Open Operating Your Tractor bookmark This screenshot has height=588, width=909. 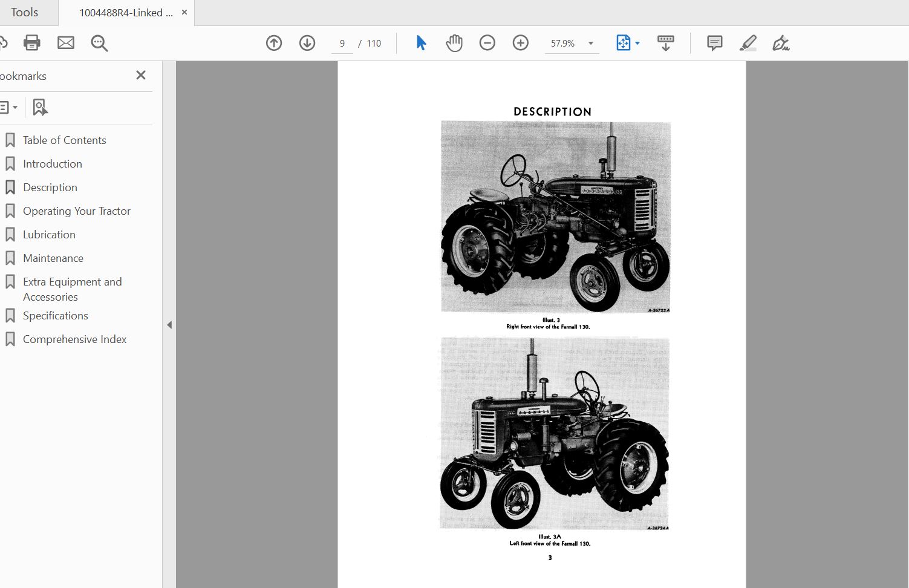tap(77, 211)
